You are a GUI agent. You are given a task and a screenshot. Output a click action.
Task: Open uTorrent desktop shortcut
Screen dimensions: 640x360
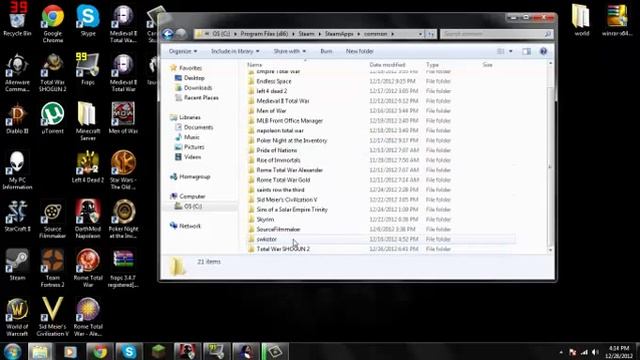[x=53, y=118]
